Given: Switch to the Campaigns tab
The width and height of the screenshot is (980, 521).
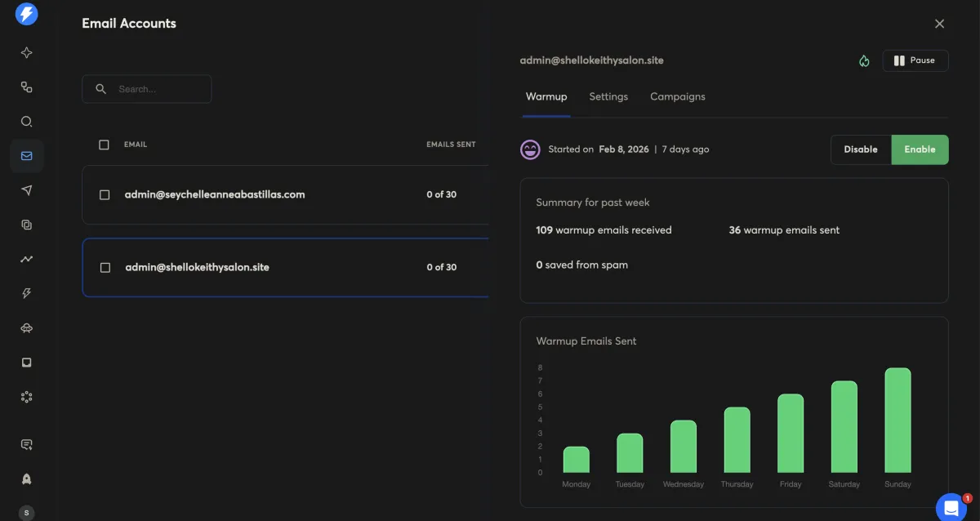Looking at the screenshot, I should pos(677,96).
